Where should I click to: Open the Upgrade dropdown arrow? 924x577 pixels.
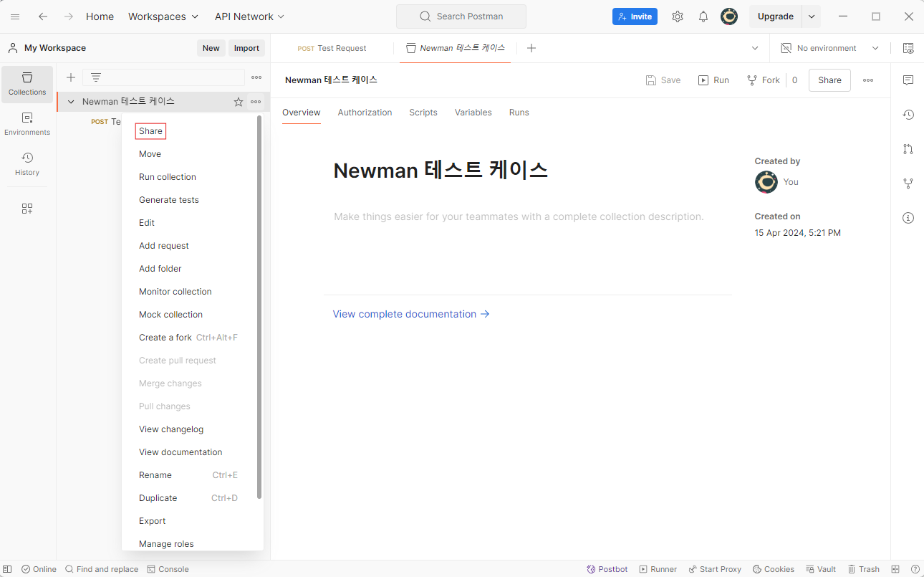click(x=812, y=16)
